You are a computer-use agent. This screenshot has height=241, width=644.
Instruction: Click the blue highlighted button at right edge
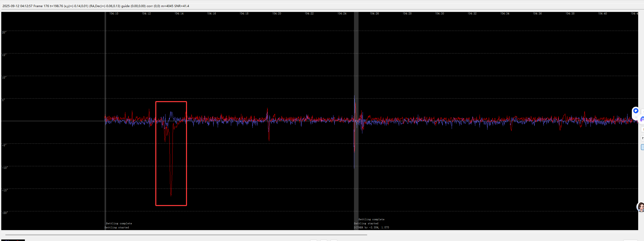(x=642, y=147)
